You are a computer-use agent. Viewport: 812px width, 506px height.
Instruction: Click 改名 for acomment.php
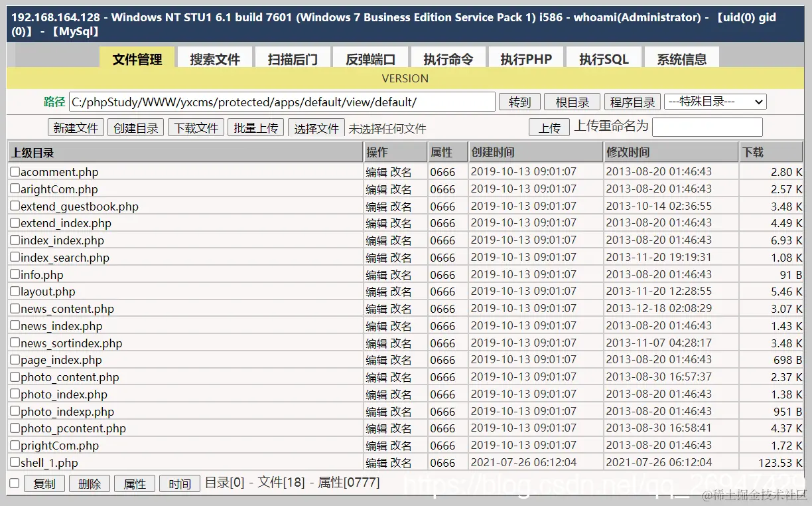(x=401, y=172)
